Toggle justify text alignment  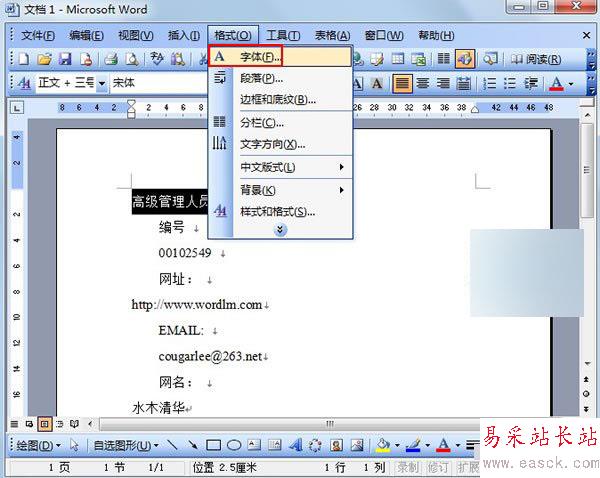[402, 83]
